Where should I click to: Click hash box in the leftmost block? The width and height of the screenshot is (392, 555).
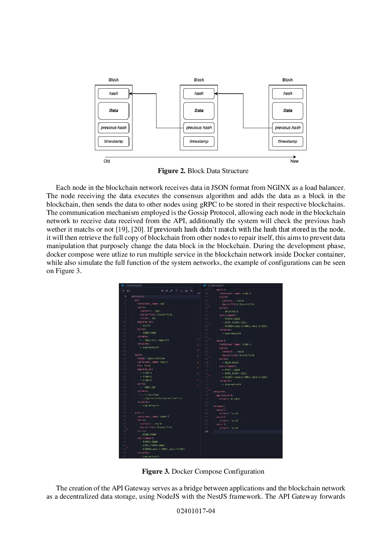pos(113,94)
